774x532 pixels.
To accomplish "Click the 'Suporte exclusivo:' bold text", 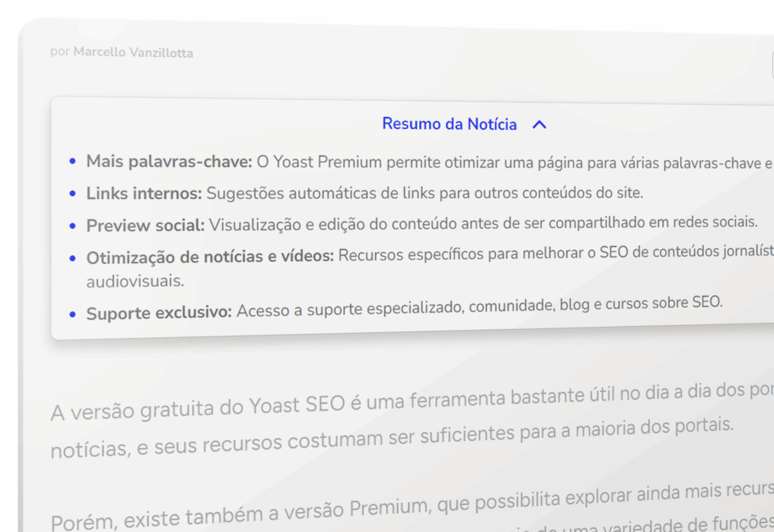I will click(159, 313).
